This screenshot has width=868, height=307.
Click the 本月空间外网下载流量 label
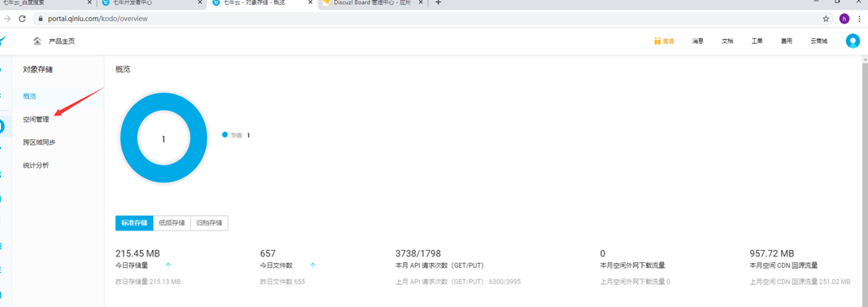coord(633,265)
